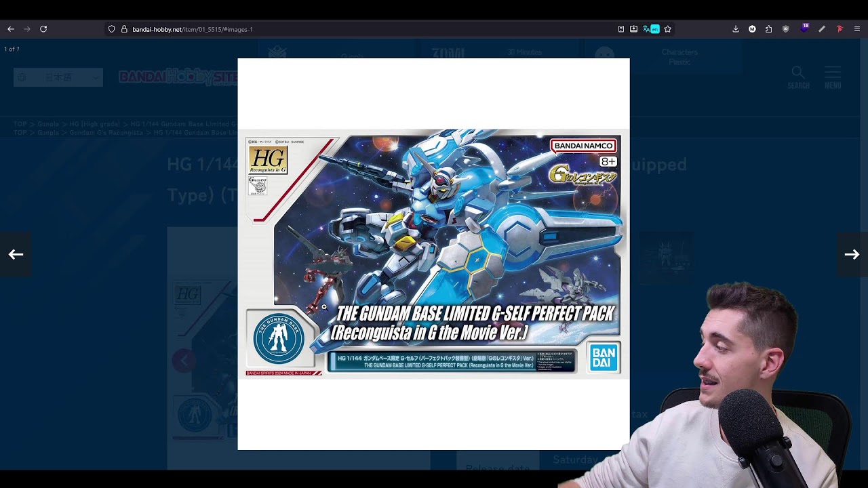Screen dimensions: 868x488
Task: Reload the current page
Action: tap(43, 29)
